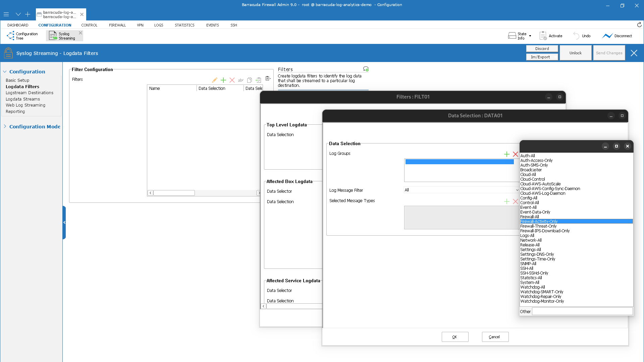644x362 pixels.
Task: Add a new connection tab
Action: tap(28, 14)
